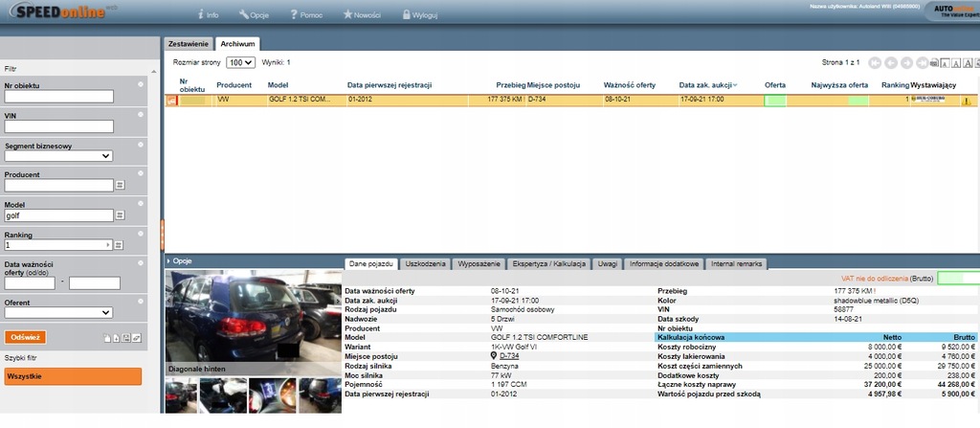Viewport: 980px width, 428px height.
Task: Open the Segment biznesowy dropdown
Action: (58, 156)
